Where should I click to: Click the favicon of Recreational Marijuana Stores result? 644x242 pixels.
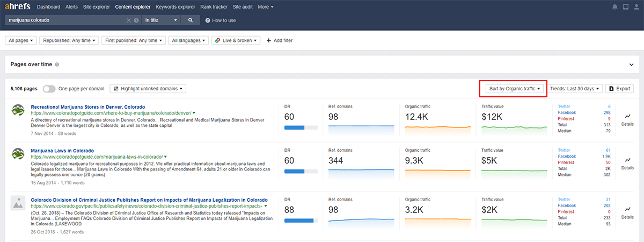(x=18, y=110)
